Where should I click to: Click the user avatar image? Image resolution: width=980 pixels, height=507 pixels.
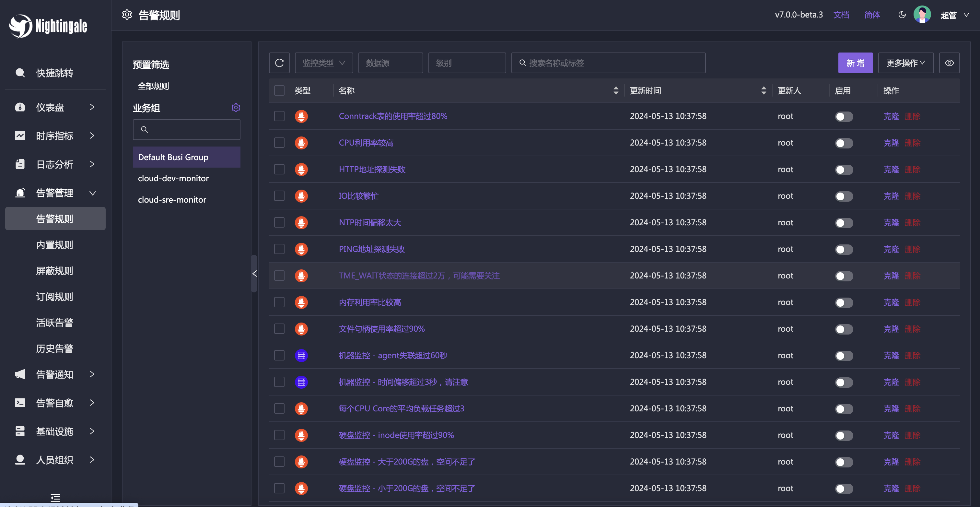(x=922, y=15)
